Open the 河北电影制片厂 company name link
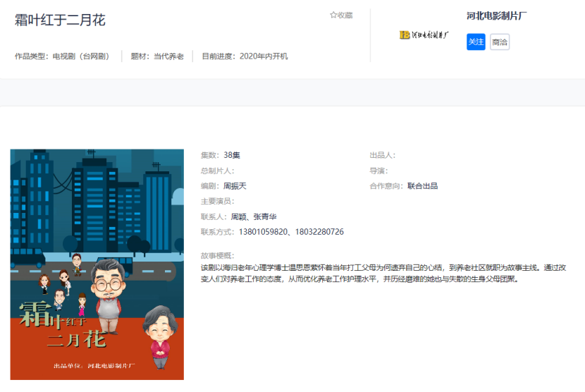The width and height of the screenshot is (585, 392). (x=497, y=16)
